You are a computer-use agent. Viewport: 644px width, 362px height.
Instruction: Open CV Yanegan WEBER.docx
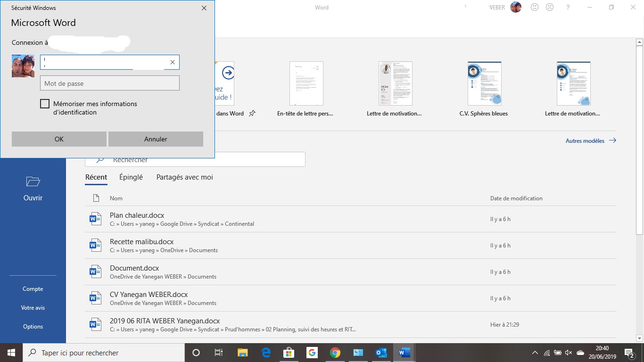(351, 298)
